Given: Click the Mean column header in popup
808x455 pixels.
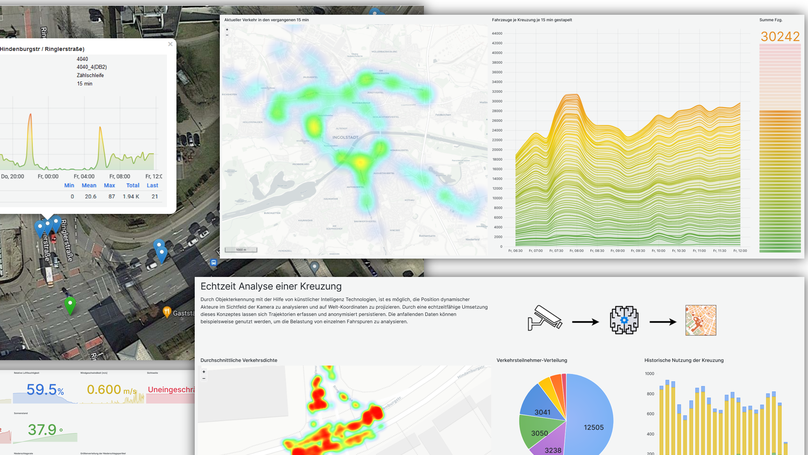Looking at the screenshot, I should (88, 185).
